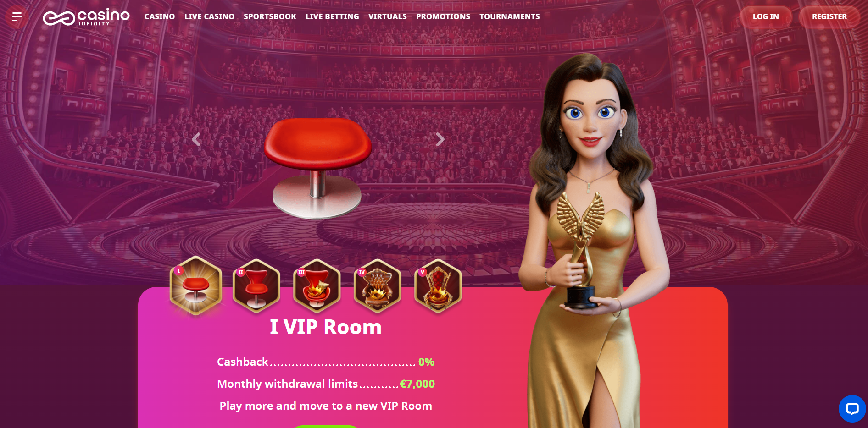Select the level III VIP chair badge

(x=317, y=286)
